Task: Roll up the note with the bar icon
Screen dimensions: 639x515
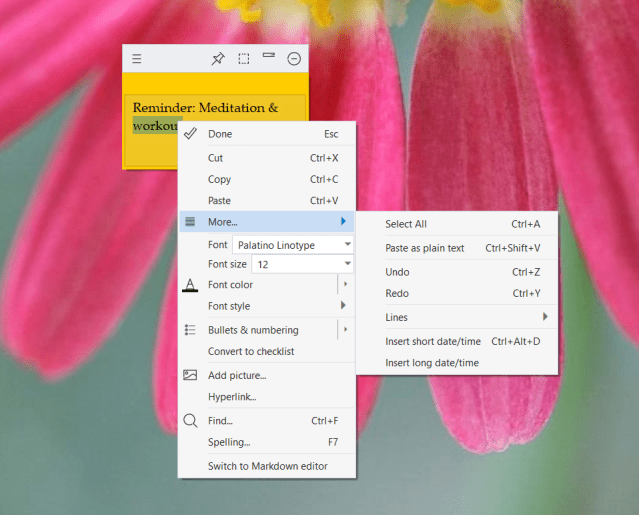Action: 269,55
